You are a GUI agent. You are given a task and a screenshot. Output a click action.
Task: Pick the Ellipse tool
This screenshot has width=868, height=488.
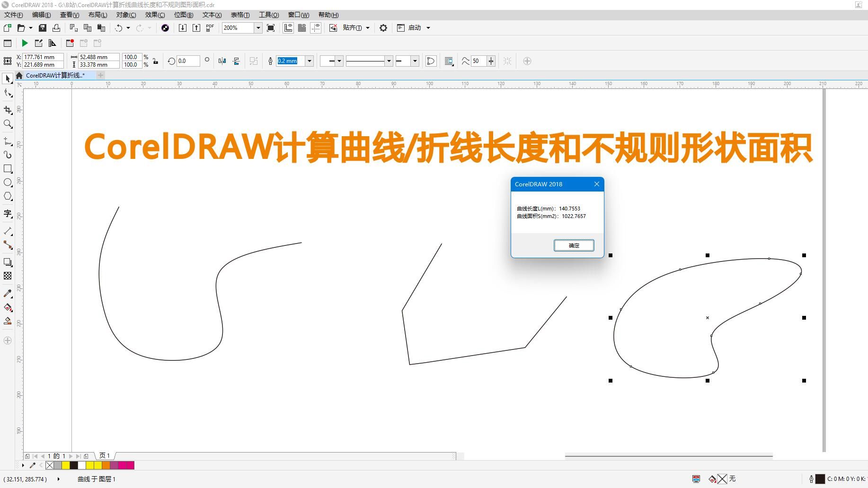click(8, 183)
